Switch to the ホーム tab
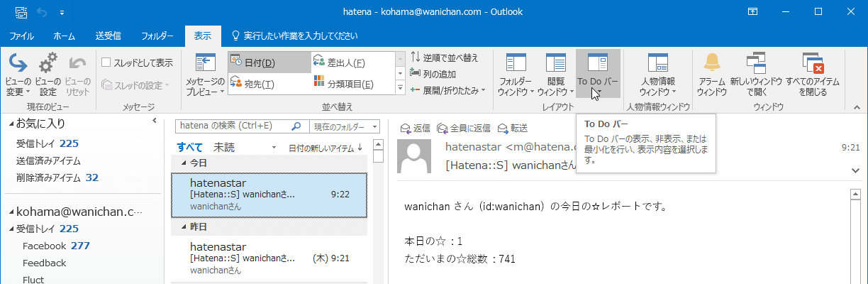The image size is (868, 284). [x=65, y=35]
